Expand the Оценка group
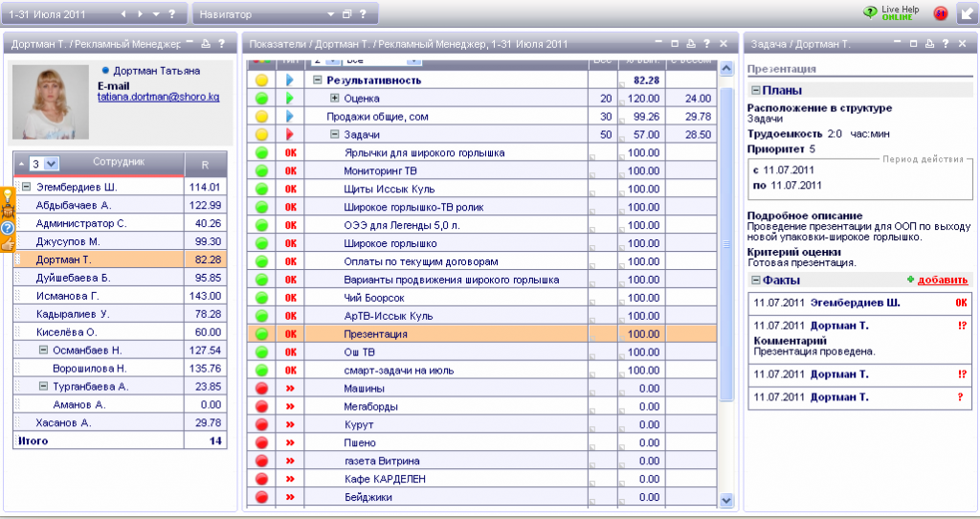This screenshot has width=980, height=519. pos(334,99)
